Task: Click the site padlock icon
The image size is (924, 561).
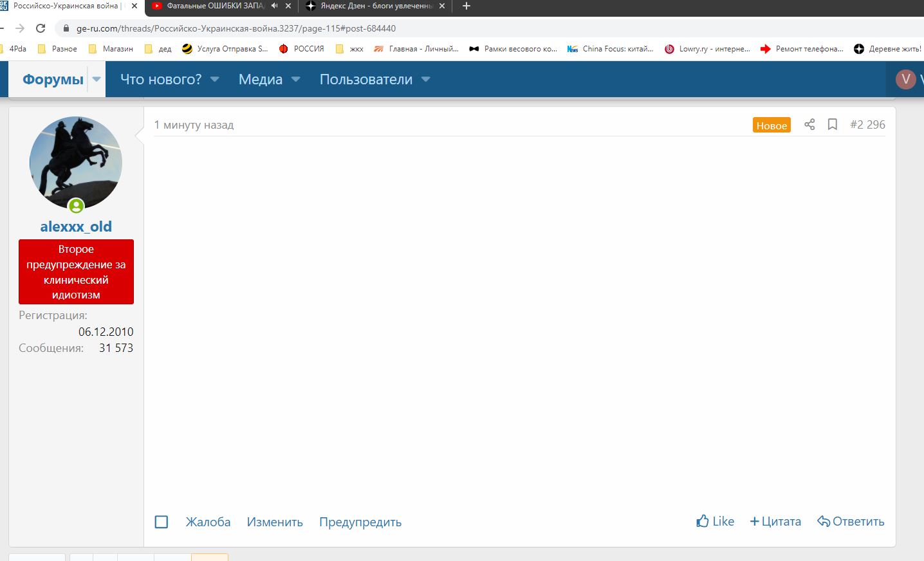Action: [x=66, y=28]
